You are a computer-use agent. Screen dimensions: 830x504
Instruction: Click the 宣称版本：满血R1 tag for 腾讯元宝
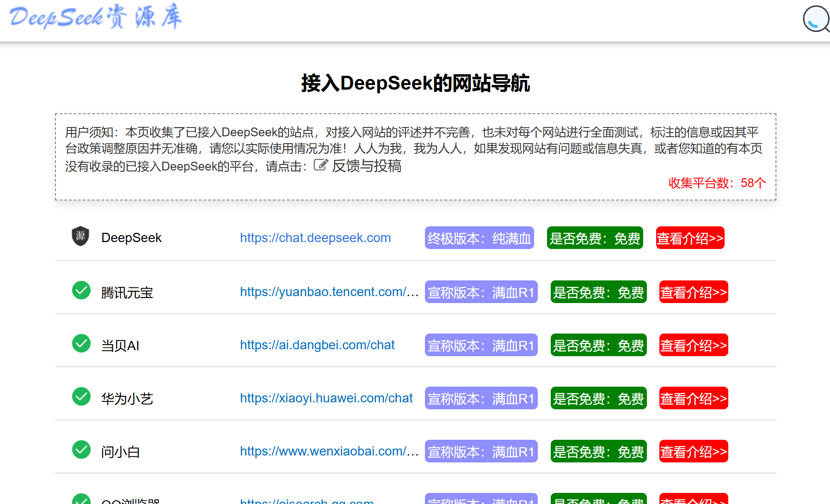point(481,292)
